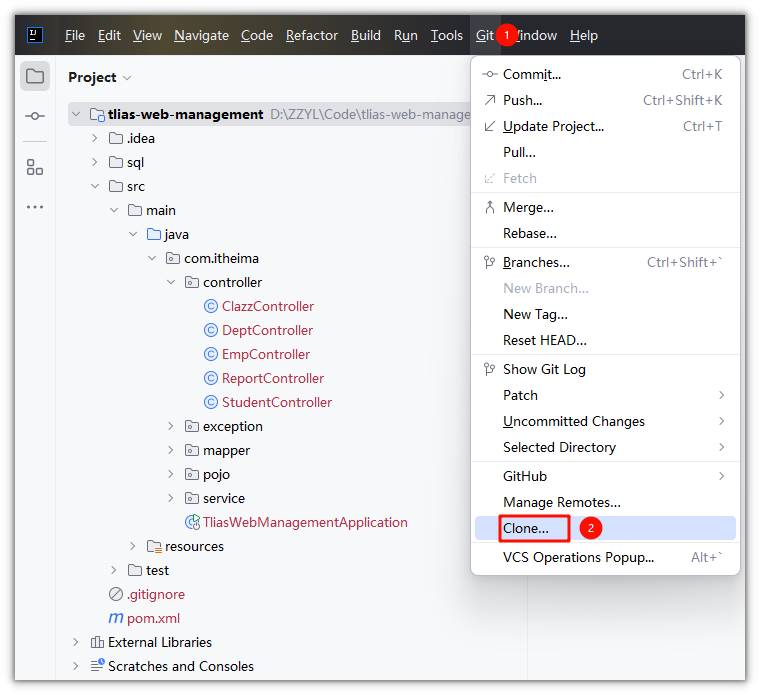The height and width of the screenshot is (695, 760).
Task: Click the java source folder icon
Action: tap(154, 235)
